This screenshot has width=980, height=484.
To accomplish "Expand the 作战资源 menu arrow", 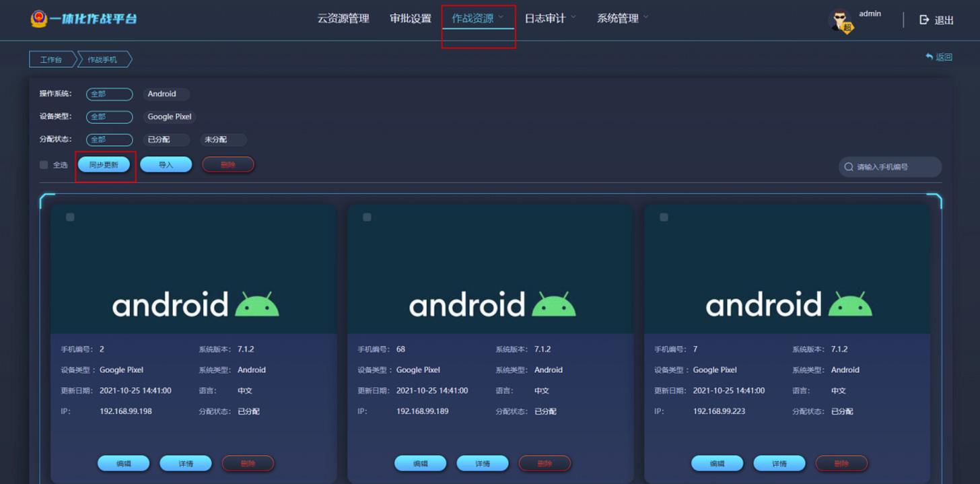I will (x=501, y=17).
